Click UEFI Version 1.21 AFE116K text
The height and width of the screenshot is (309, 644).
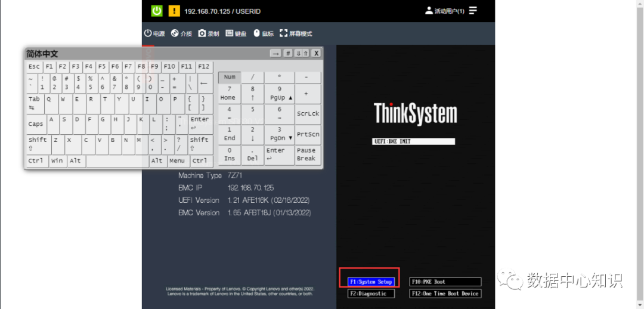[x=268, y=200]
